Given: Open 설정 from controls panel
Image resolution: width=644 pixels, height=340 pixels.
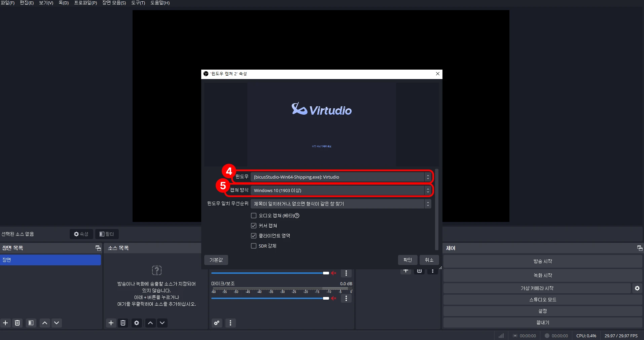Looking at the screenshot, I should [543, 311].
